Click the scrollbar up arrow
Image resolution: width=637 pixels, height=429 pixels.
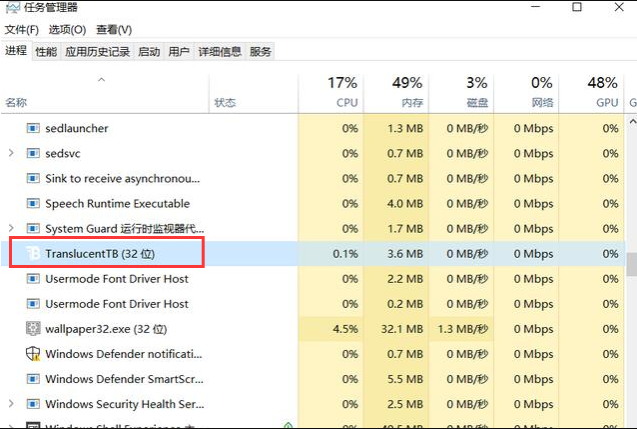tap(632, 121)
